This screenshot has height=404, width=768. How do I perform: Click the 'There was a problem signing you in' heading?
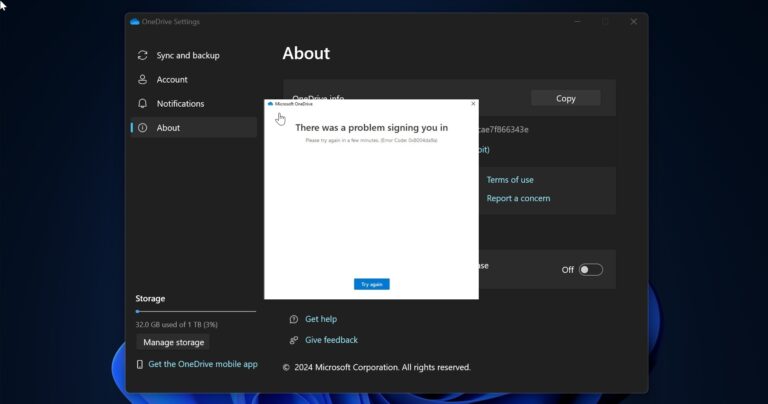point(372,127)
